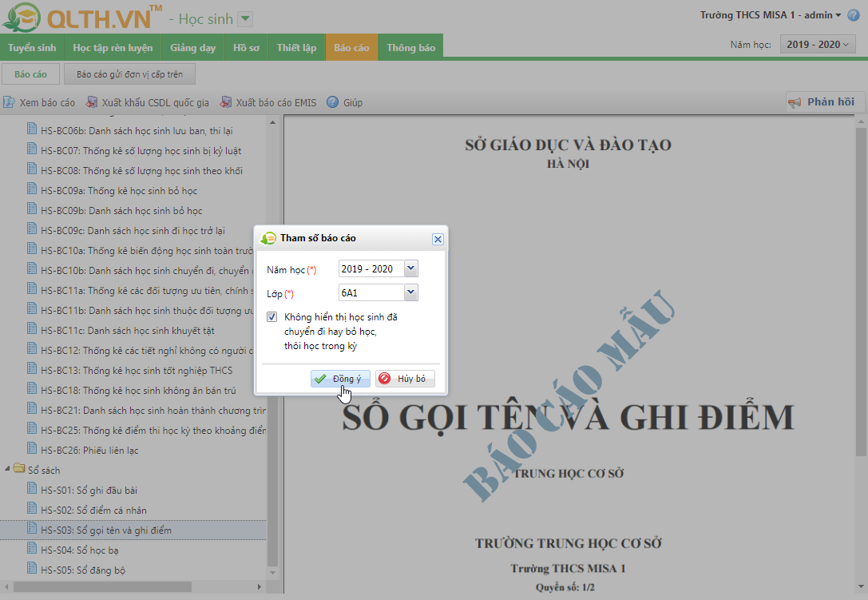Viewport: 868px width, 600px height.
Task: Select HS-BC21 hoàn thành chương trình icon
Action: 32,408
